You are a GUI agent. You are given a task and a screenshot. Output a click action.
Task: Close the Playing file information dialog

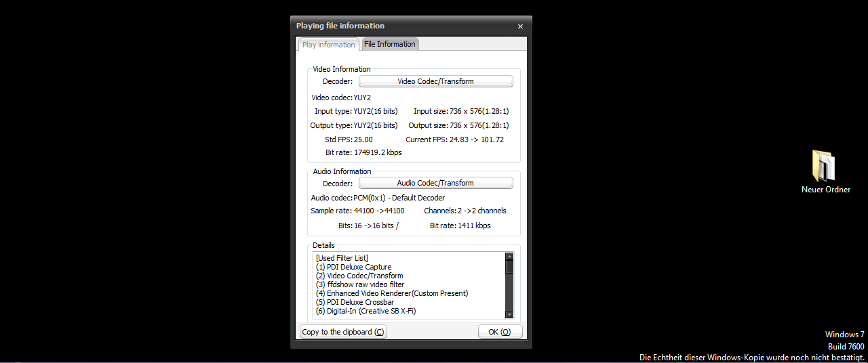[520, 26]
